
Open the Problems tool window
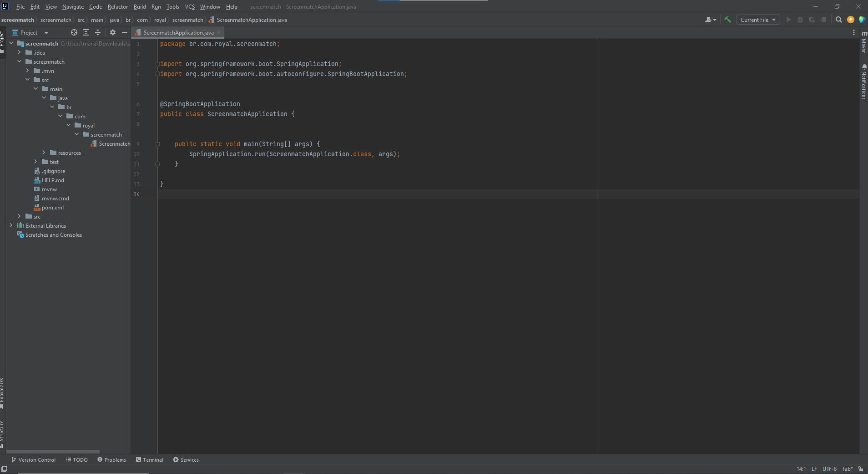click(x=111, y=460)
